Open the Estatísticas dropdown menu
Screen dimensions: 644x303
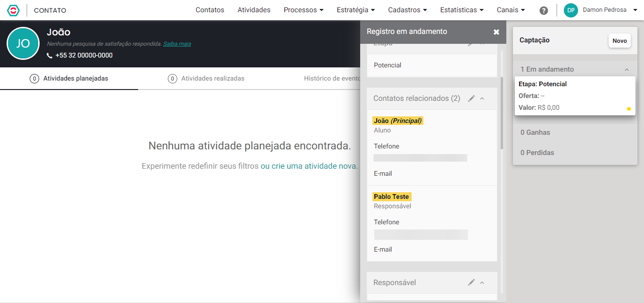click(x=462, y=10)
